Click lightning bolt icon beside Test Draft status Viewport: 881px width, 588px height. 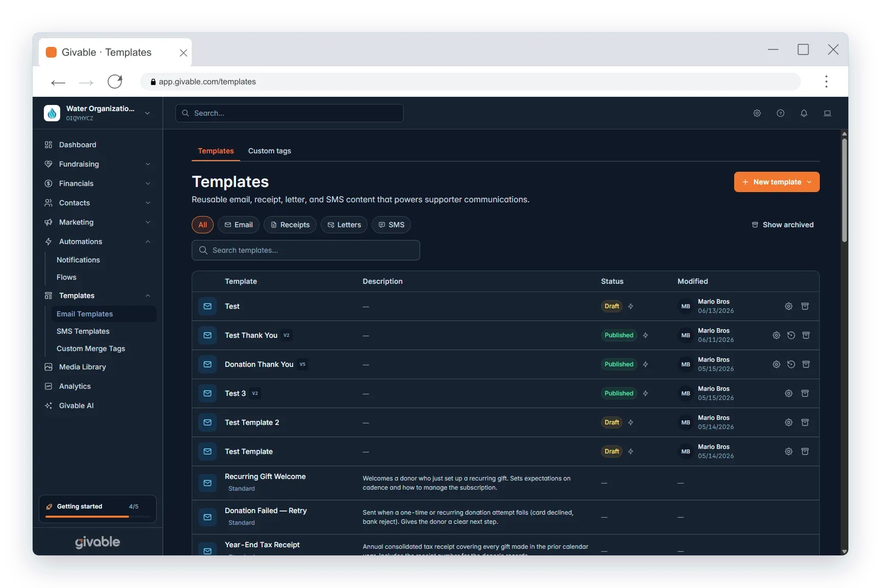pyautogui.click(x=631, y=306)
